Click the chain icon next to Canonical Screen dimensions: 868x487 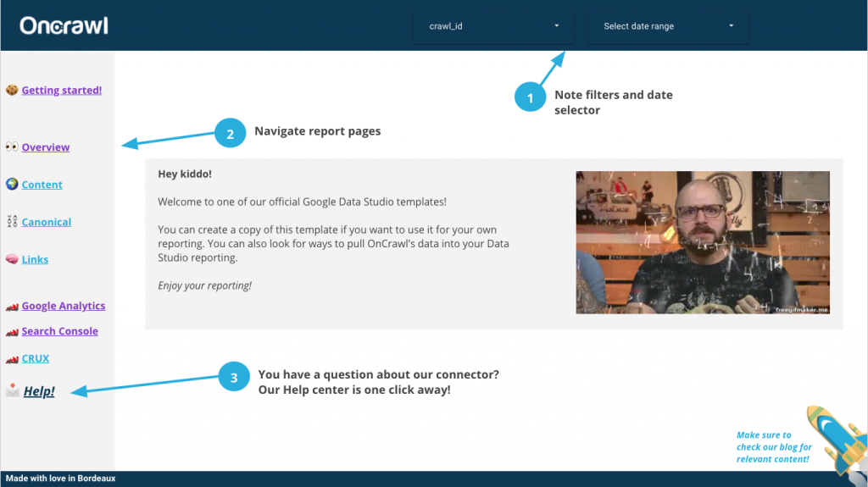[x=12, y=221]
